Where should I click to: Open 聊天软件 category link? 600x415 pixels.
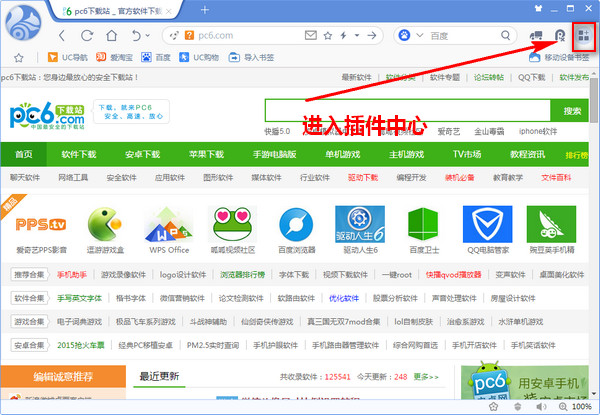[25, 177]
